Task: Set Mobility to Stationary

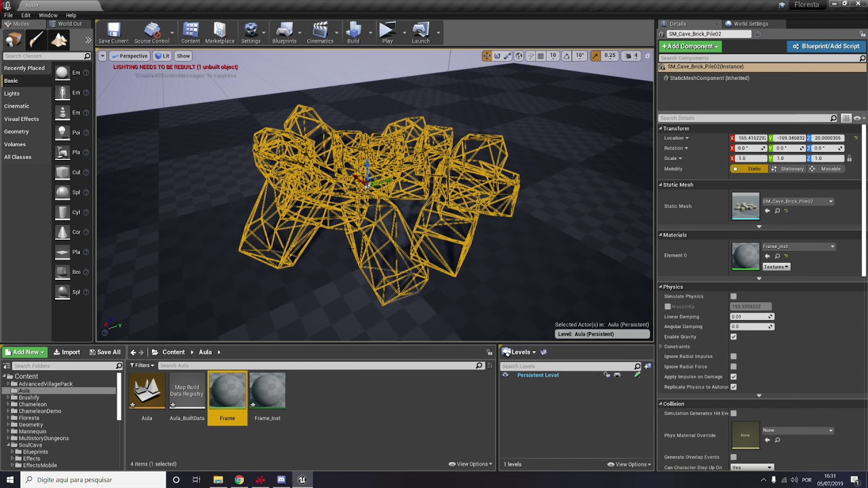Action: point(787,169)
